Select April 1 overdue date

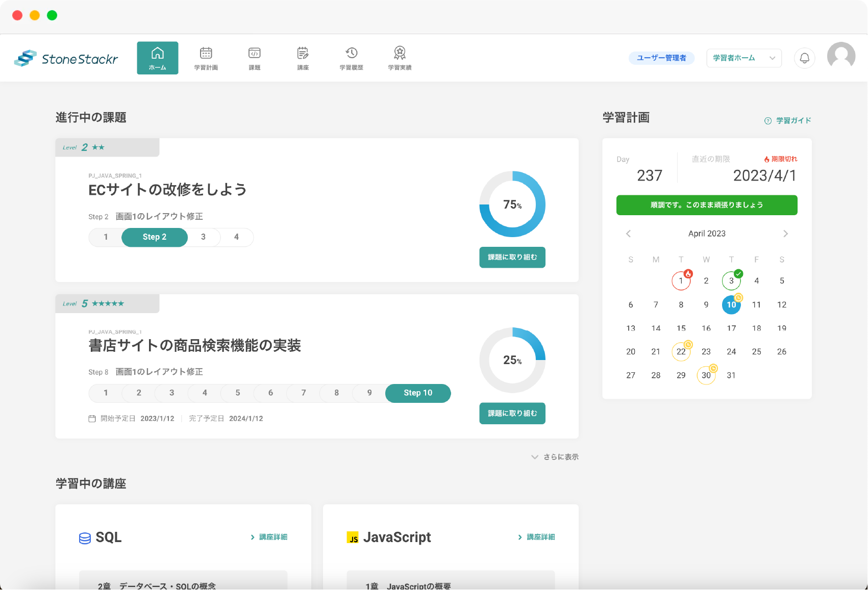tap(681, 280)
